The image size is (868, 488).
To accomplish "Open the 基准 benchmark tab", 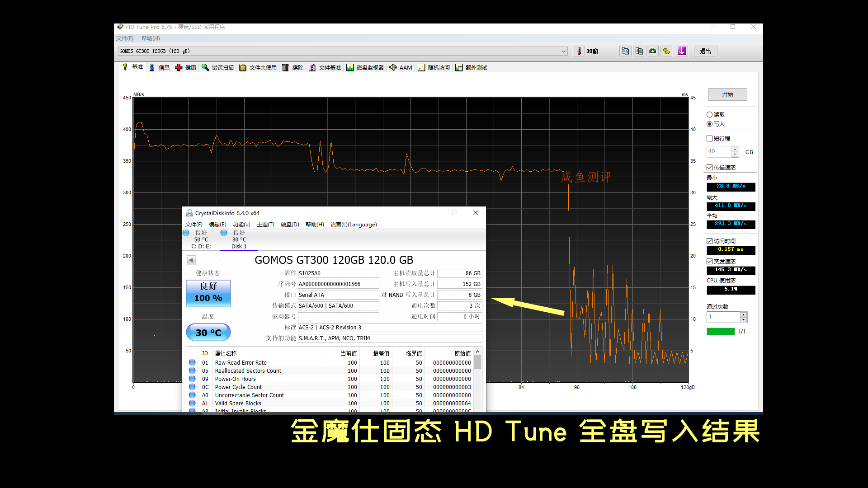I will click(x=132, y=67).
